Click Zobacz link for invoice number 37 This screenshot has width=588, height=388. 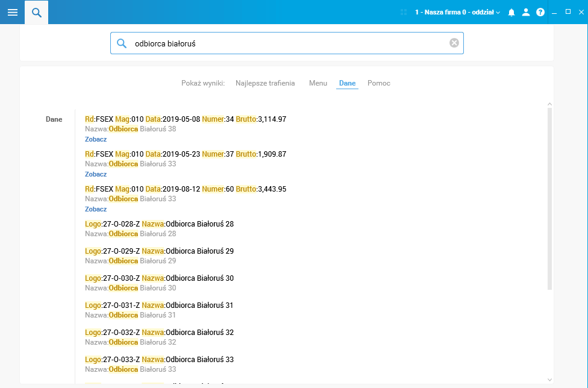(x=96, y=174)
